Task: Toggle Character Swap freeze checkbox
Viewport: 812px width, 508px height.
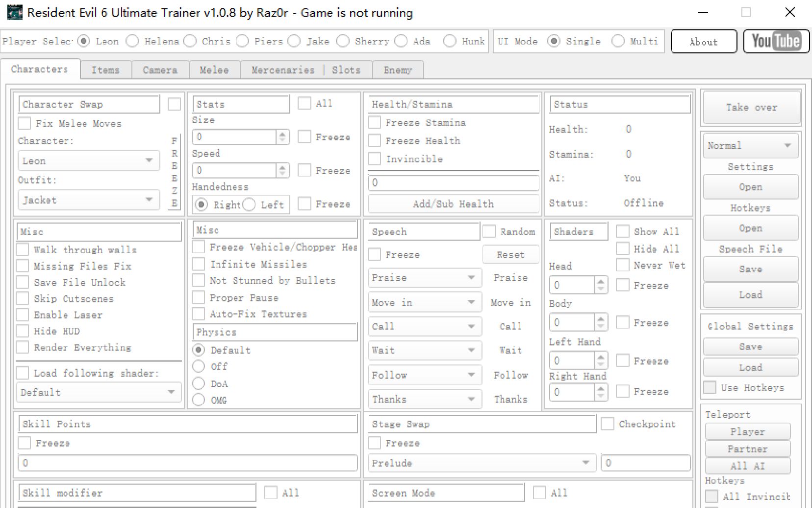Action: (x=174, y=104)
